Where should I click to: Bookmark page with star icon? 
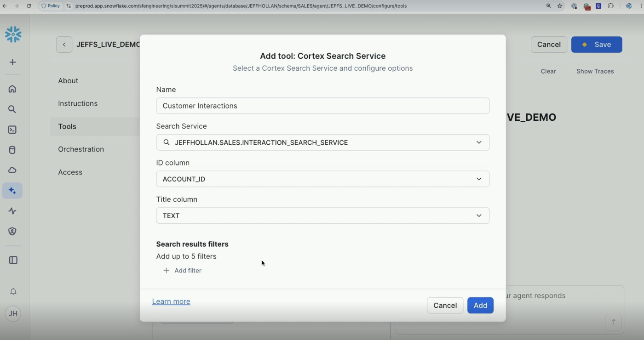point(560,6)
